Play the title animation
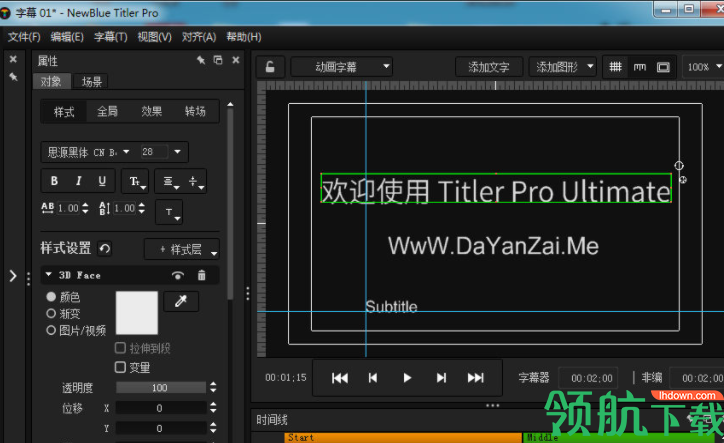The image size is (724, 443). coord(407,378)
